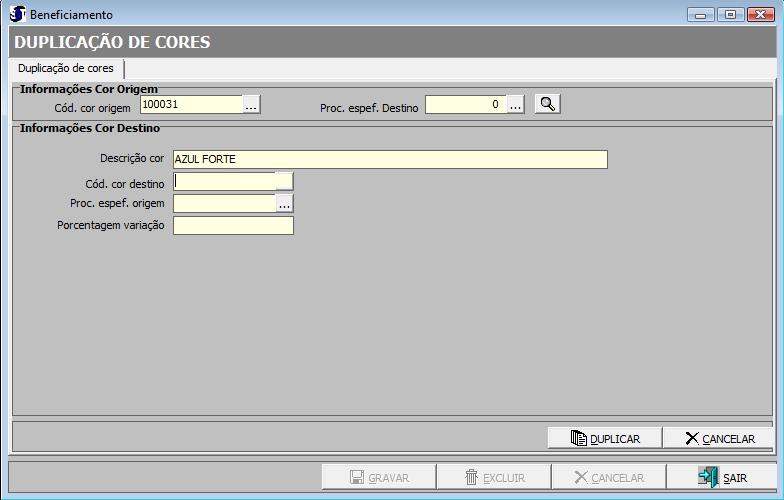784x500 pixels.
Task: Select the Porcentagem variação field
Action: click(233, 225)
